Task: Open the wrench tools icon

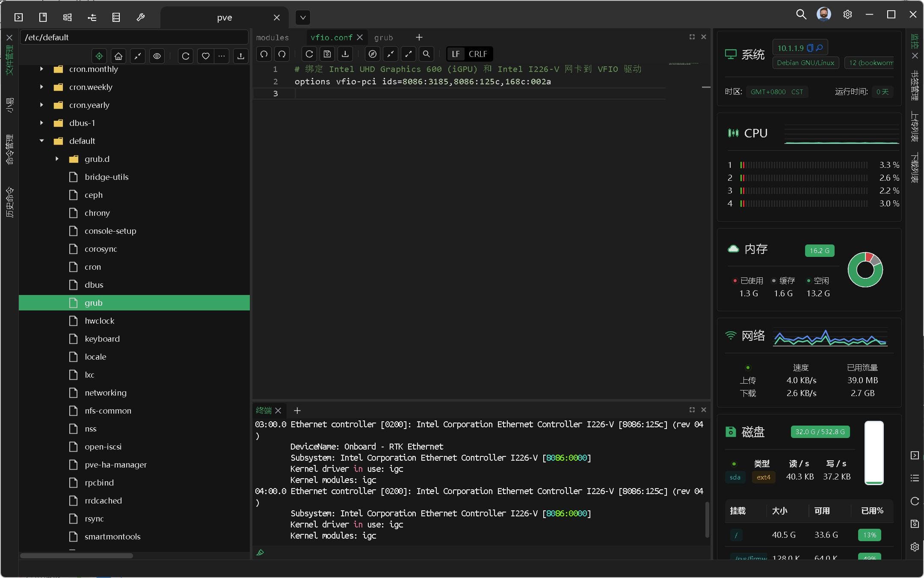Action: [140, 17]
